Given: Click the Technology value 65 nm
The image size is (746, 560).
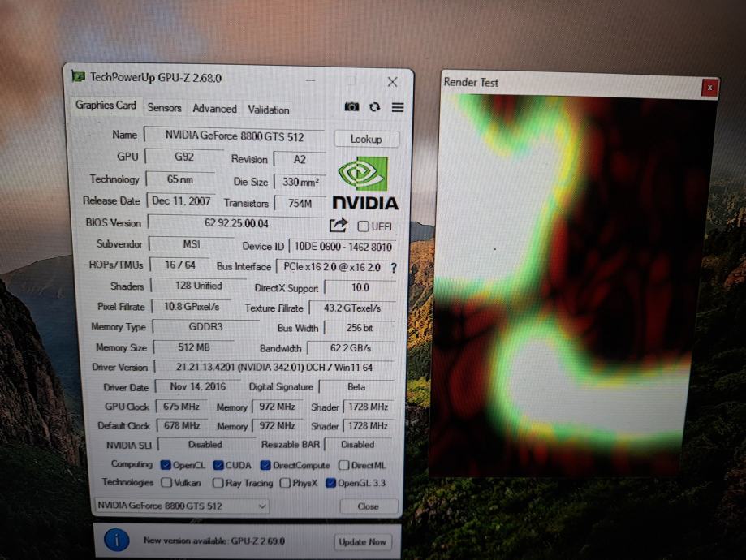Looking at the screenshot, I should pyautogui.click(x=180, y=179).
